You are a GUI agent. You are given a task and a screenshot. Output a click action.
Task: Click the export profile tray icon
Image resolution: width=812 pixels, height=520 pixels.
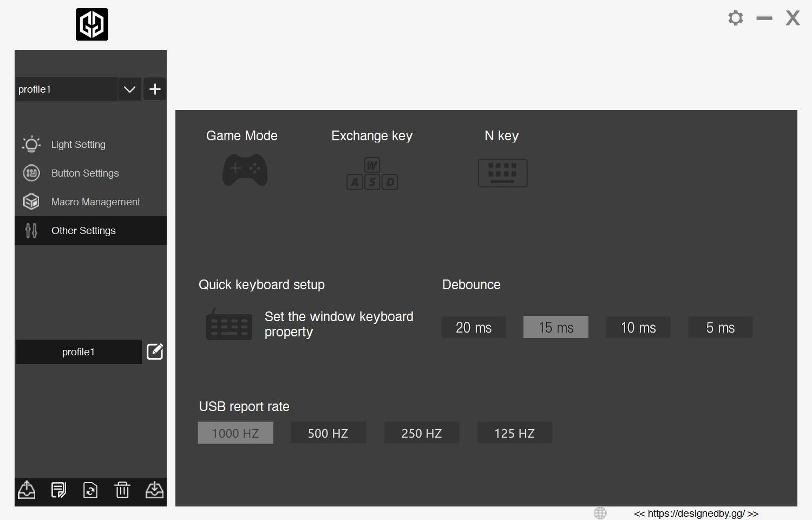coord(27,490)
